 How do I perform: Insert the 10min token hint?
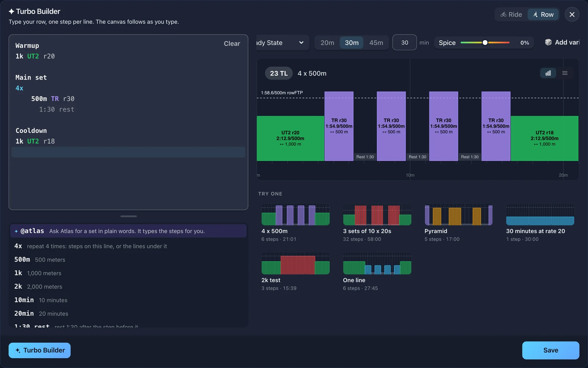[x=128, y=300]
